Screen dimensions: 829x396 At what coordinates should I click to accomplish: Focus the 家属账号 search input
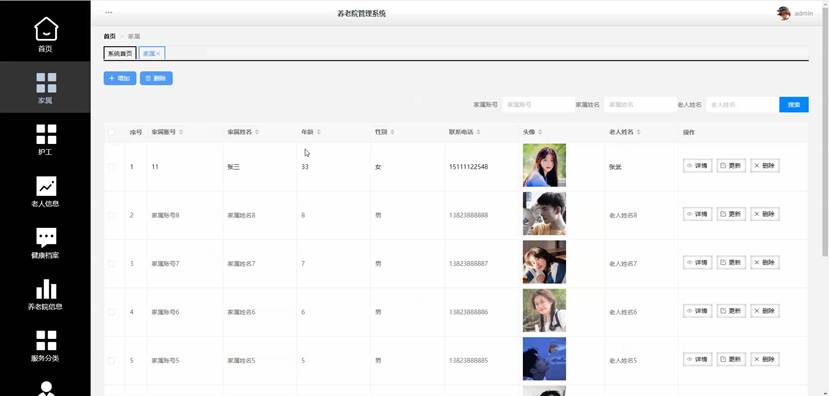pos(538,105)
